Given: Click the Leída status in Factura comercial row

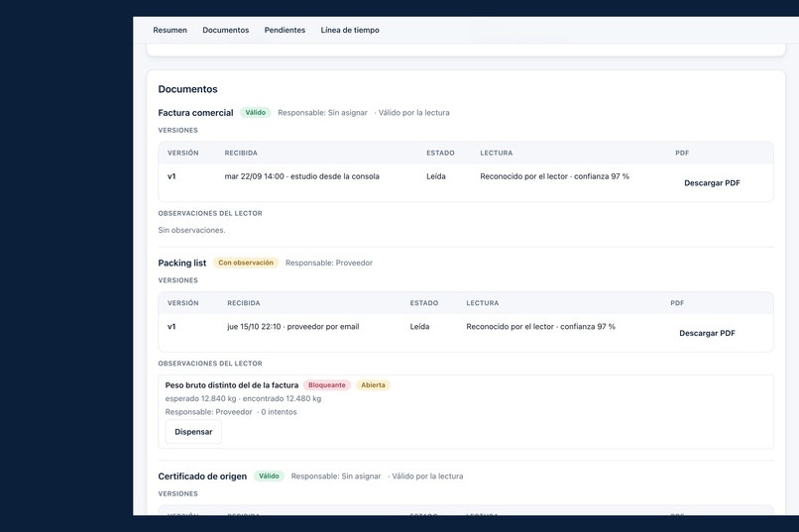Looking at the screenshot, I should (x=436, y=176).
